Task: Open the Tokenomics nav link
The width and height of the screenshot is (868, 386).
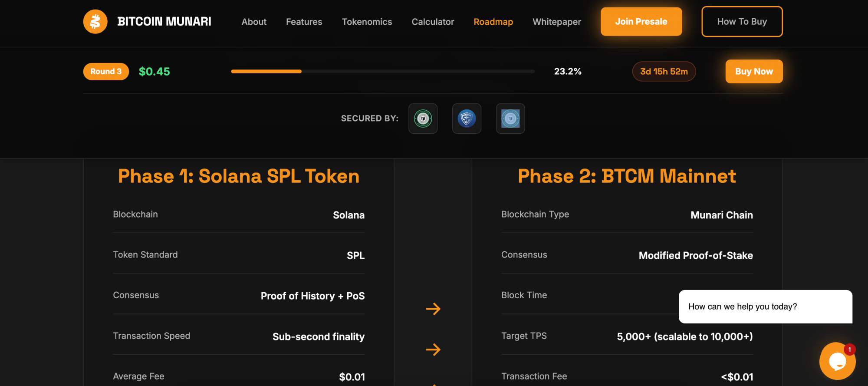Action: (367, 22)
